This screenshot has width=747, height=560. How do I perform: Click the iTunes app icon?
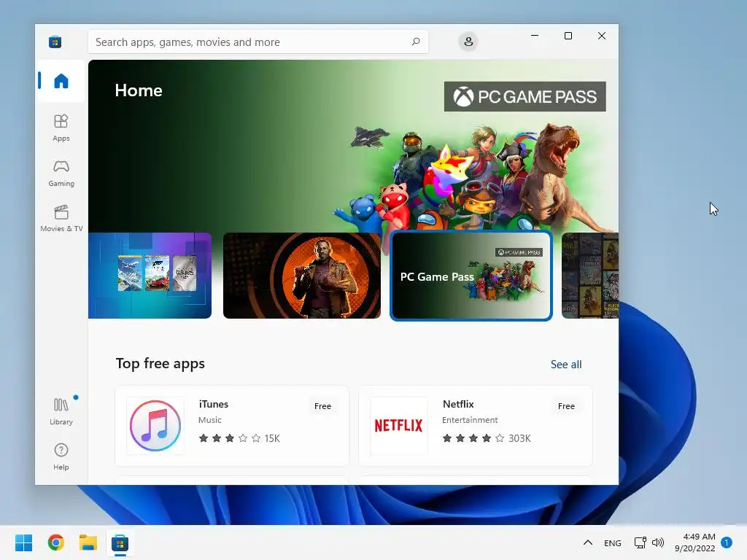click(x=155, y=426)
